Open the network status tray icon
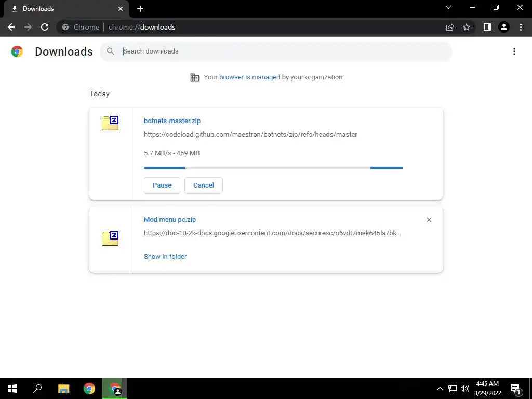 click(x=453, y=389)
